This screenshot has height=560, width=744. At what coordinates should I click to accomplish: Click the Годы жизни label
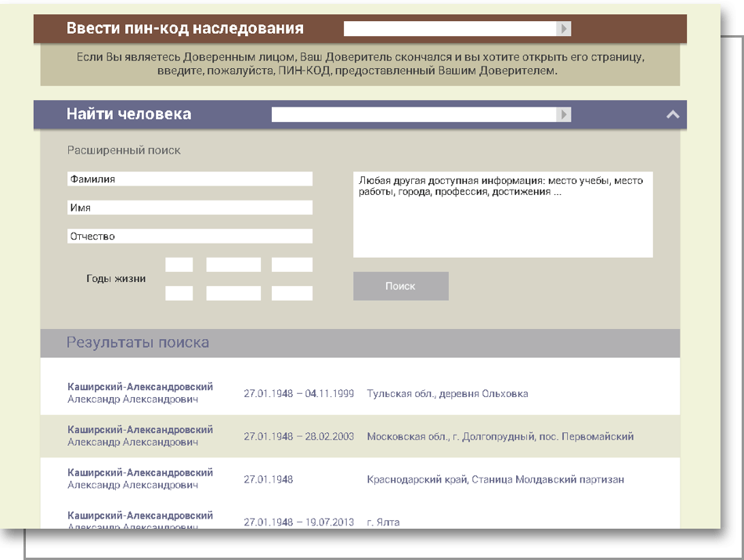pos(116,279)
